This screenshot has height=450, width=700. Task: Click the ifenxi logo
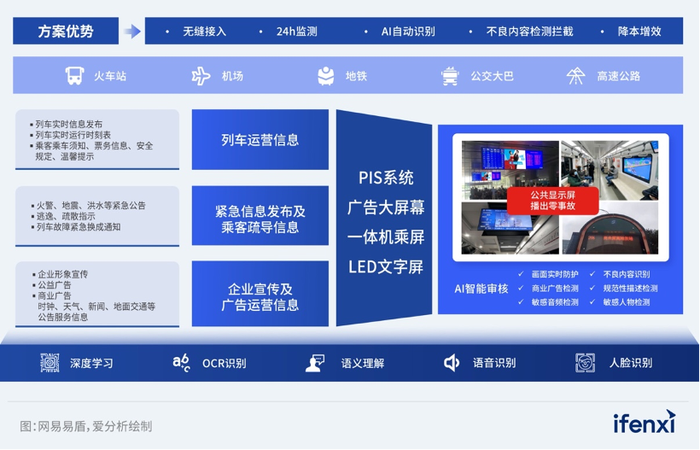(x=644, y=422)
